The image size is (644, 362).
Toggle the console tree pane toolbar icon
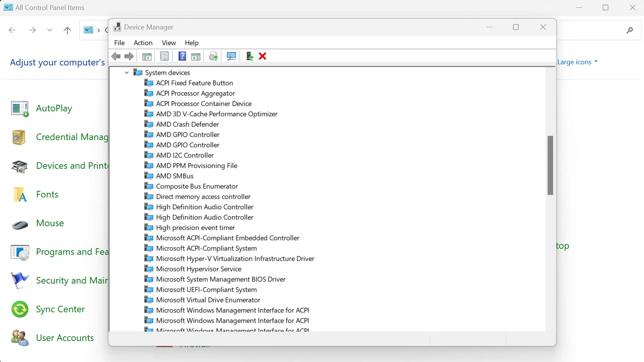[x=147, y=56]
